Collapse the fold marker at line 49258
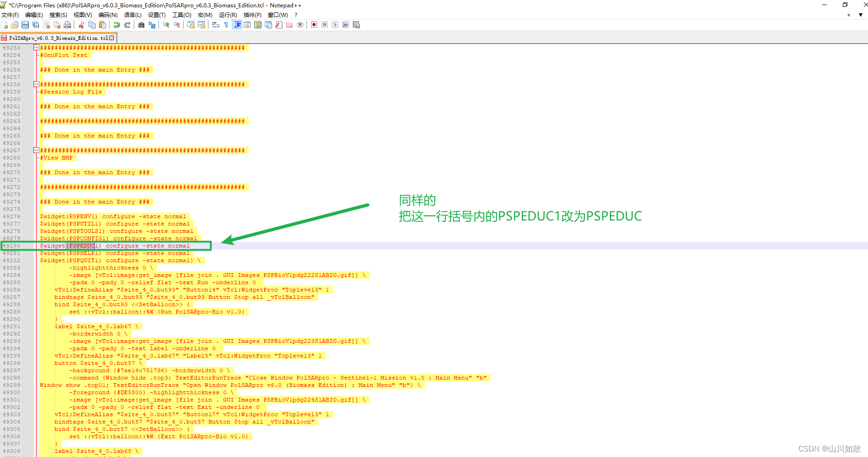The image size is (868, 457). point(36,84)
